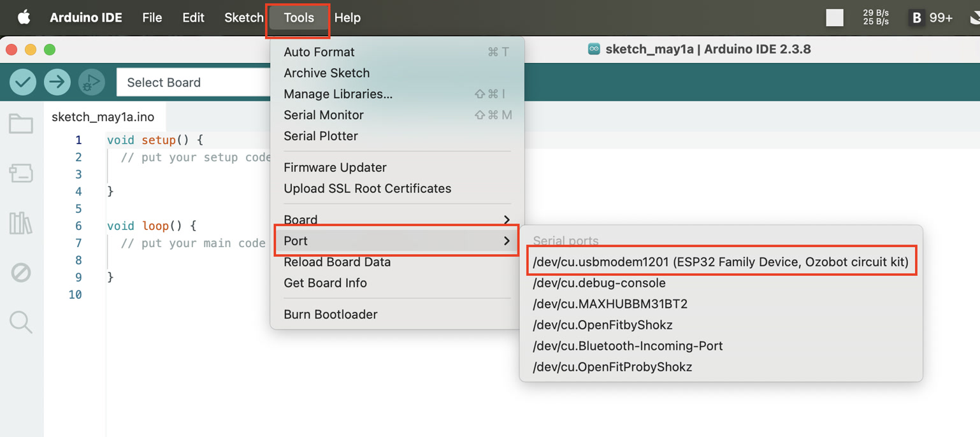The image size is (980, 437).
Task: Click Reload Board Data item
Action: click(x=397, y=262)
